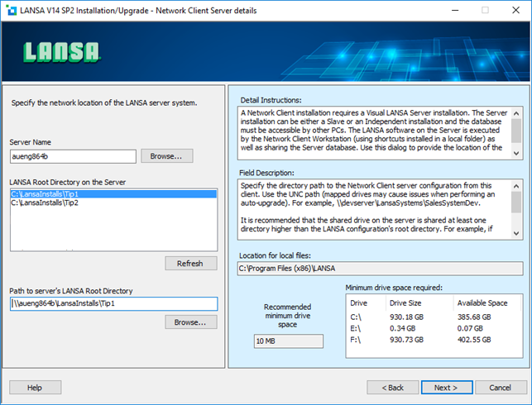Refresh the LANSA root directory list
Screen dimensions: 532x405
tap(190, 264)
